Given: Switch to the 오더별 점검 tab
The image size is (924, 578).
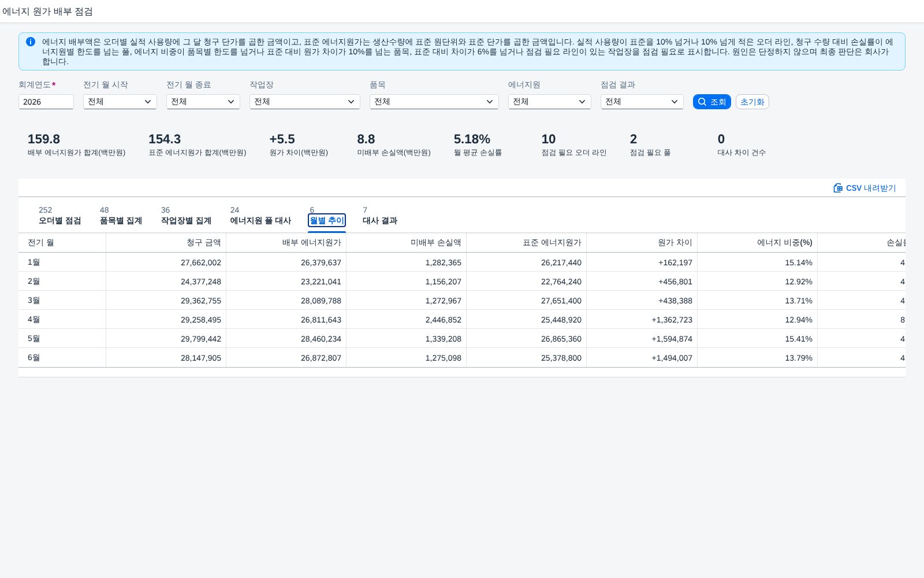Looking at the screenshot, I should (x=59, y=216).
